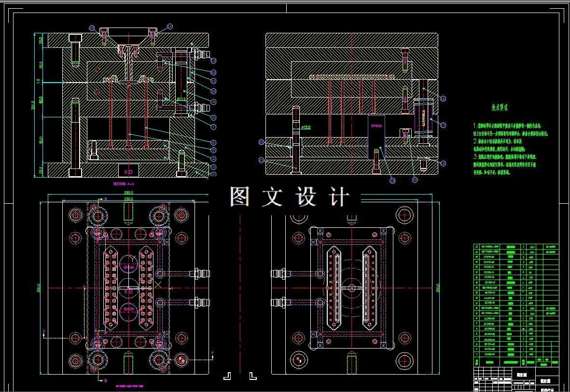This screenshot has width=570, height=392.
Task: Pick part balloon number 12
Action: click(213, 72)
